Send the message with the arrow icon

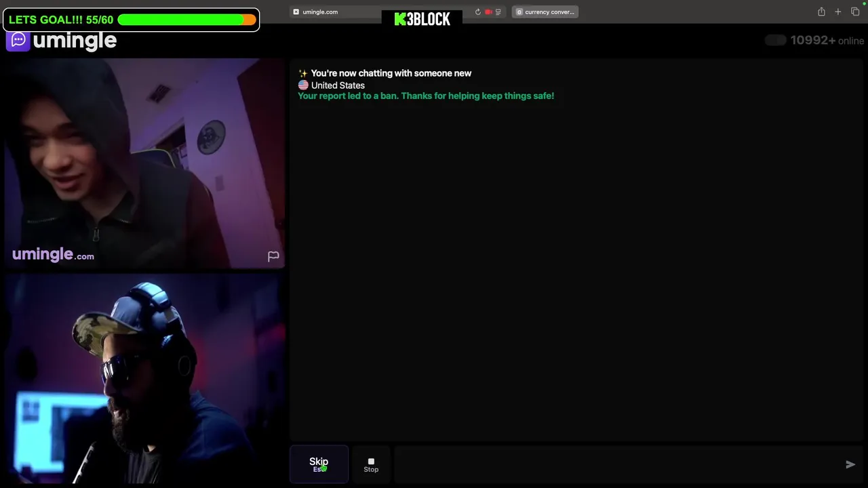(850, 464)
